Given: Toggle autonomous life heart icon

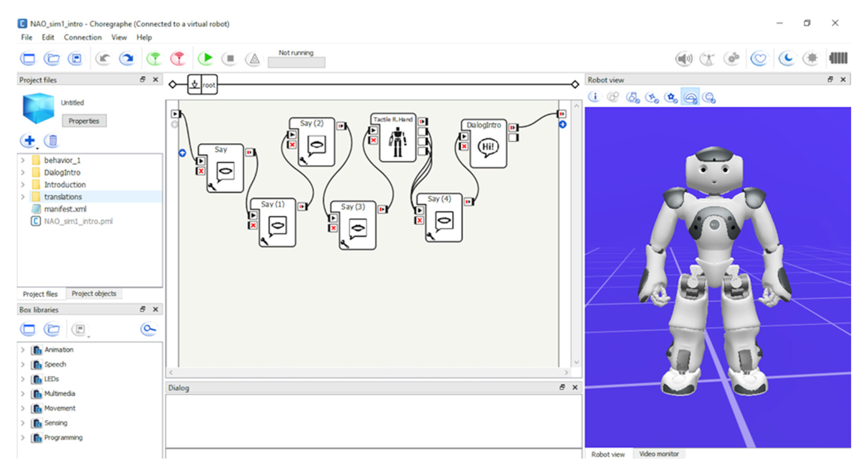Looking at the screenshot, I should [x=759, y=59].
